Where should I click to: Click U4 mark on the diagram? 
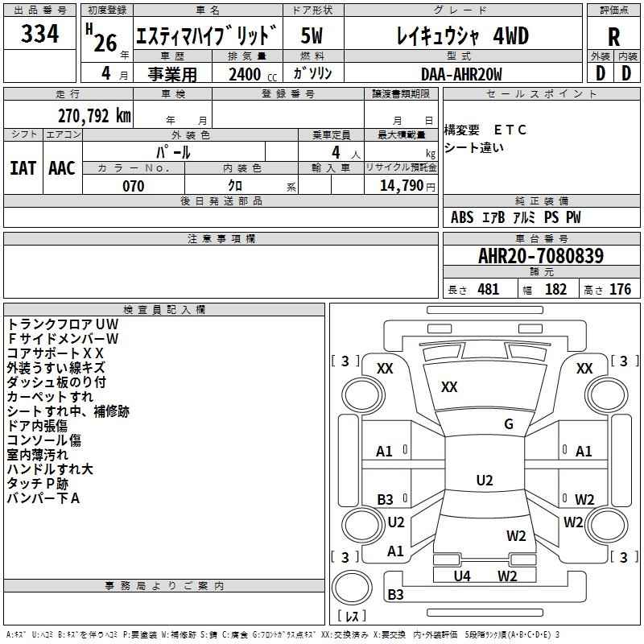(462, 576)
